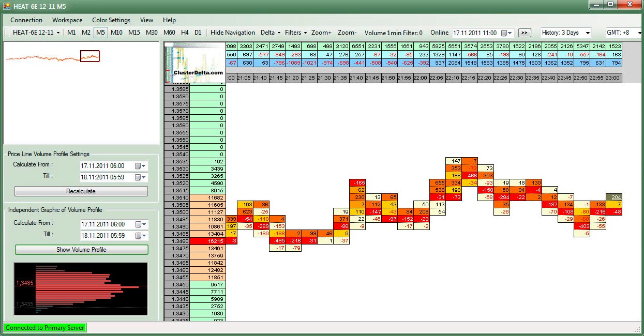Open the History: 3 Days dropdown
This screenshot has height=336, width=644.
[566, 33]
